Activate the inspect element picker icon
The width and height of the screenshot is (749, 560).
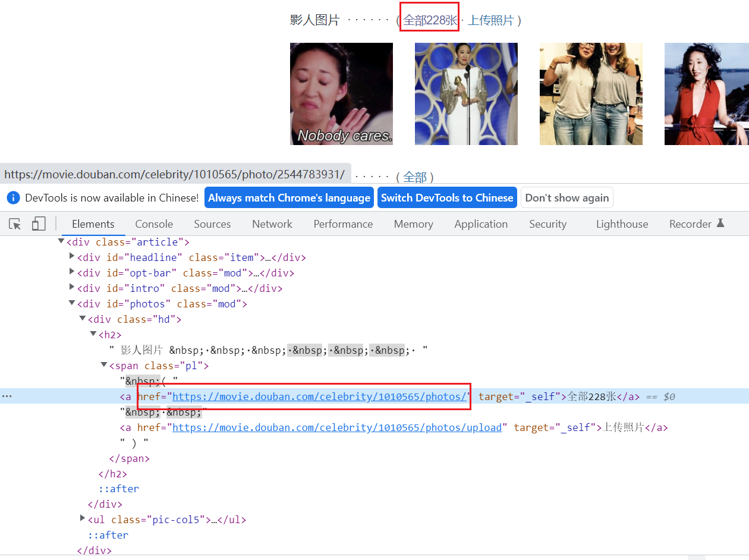click(15, 224)
